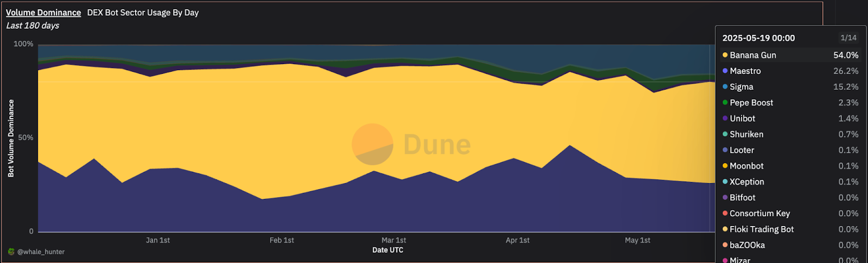This screenshot has width=868, height=263.
Task: Click the Last 180 days label
Action: tap(33, 26)
